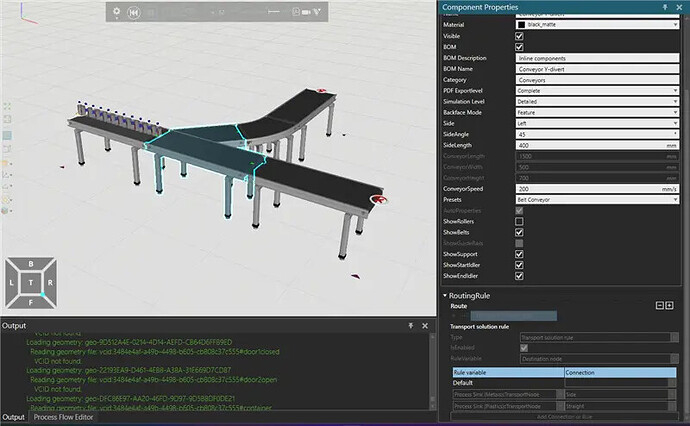Click the video recording camera icon
Image resolution: width=690 pixels, height=426 pixels.
pyautogui.click(x=306, y=12)
